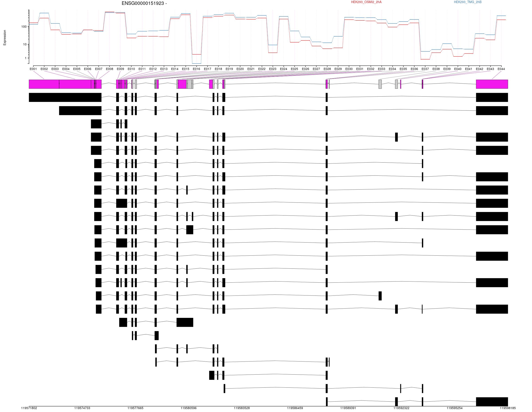The height and width of the screenshot is (412, 532).
Task: Click exon label E003
Action: pos(55,69)
